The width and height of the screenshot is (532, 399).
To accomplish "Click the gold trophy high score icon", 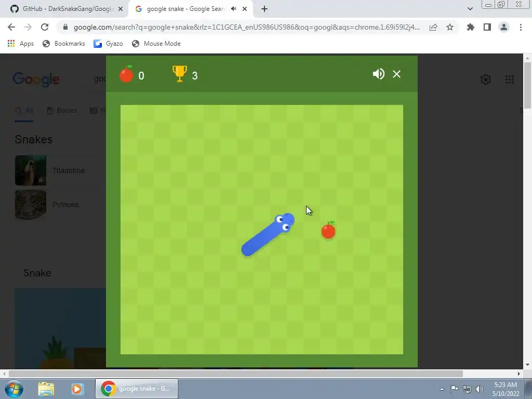I will (179, 74).
